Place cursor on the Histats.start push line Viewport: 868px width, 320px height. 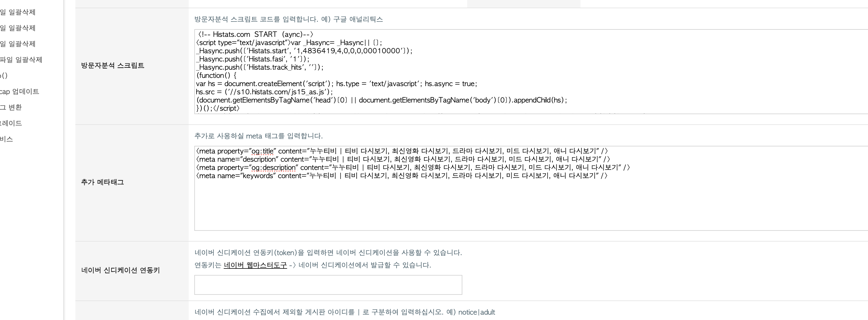tap(304, 51)
